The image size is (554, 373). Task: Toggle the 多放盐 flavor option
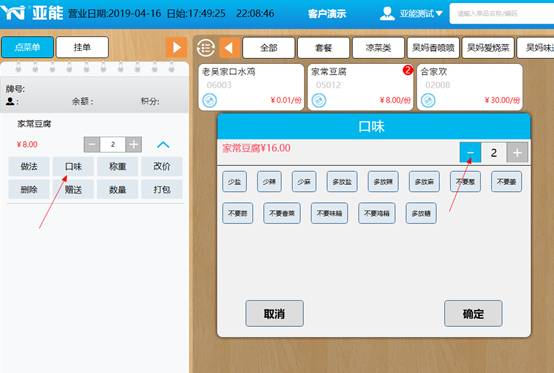click(342, 182)
